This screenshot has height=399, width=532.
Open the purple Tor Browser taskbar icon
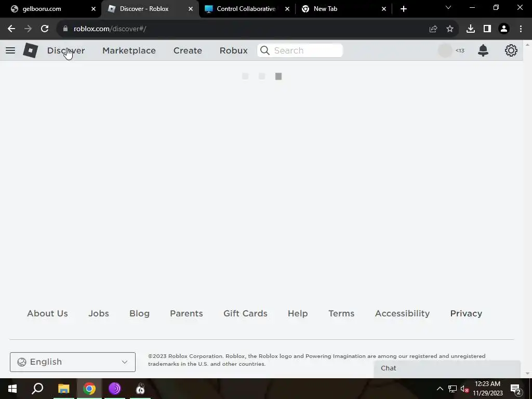tap(115, 389)
